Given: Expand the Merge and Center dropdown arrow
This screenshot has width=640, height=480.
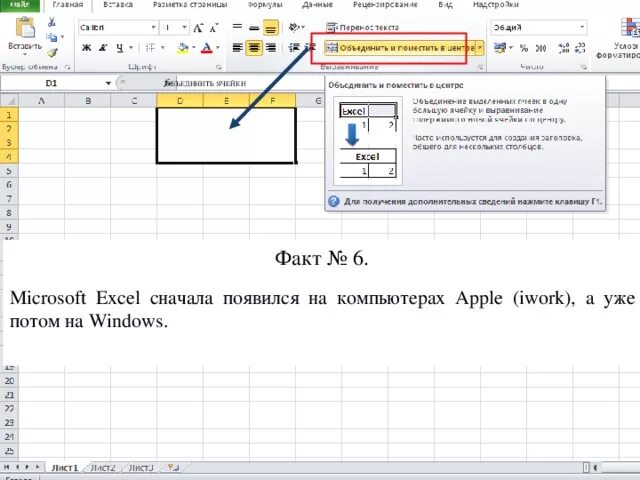Looking at the screenshot, I should click(480, 48).
